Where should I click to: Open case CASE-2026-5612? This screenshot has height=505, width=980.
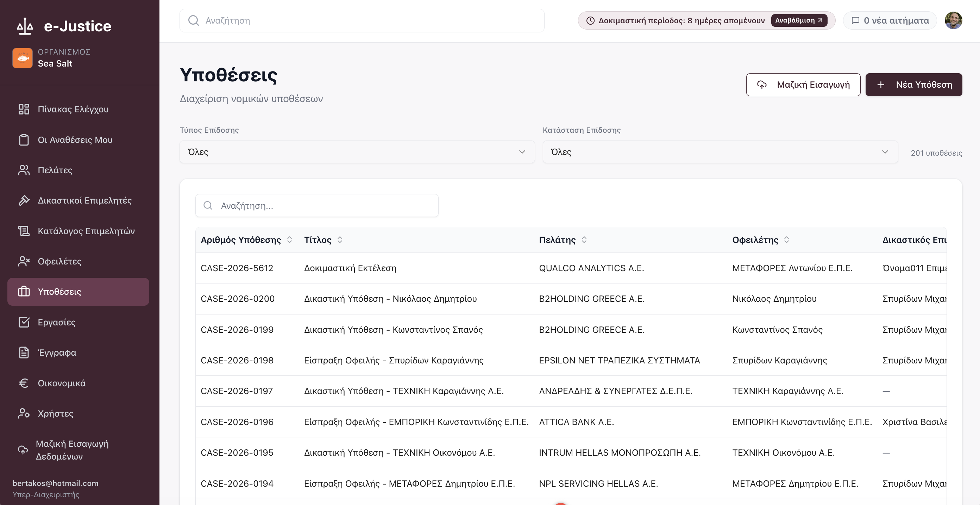point(237,268)
